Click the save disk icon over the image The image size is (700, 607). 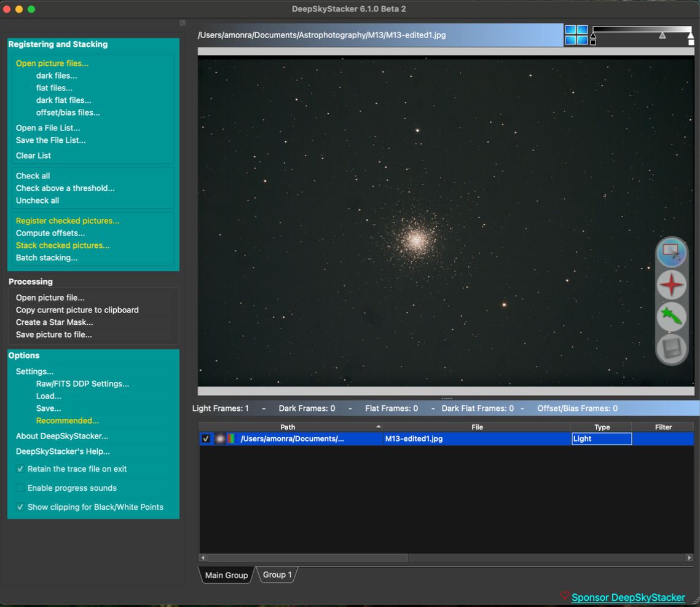coord(672,349)
